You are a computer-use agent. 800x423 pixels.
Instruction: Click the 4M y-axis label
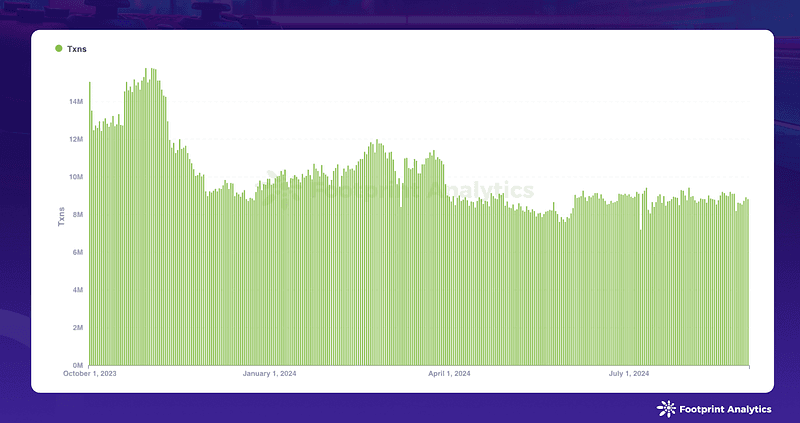pyautogui.click(x=78, y=290)
